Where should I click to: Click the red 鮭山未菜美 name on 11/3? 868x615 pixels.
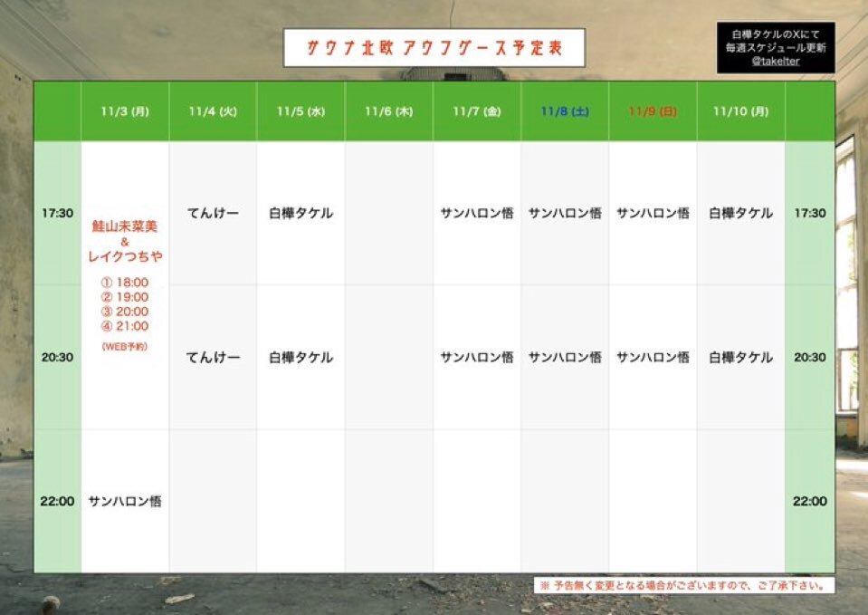125,226
